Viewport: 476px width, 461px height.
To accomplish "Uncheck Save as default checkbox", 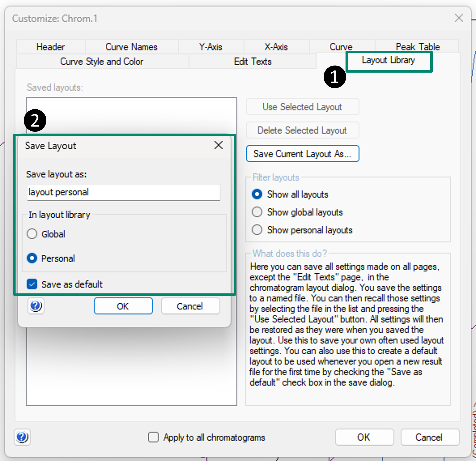I will 32,284.
